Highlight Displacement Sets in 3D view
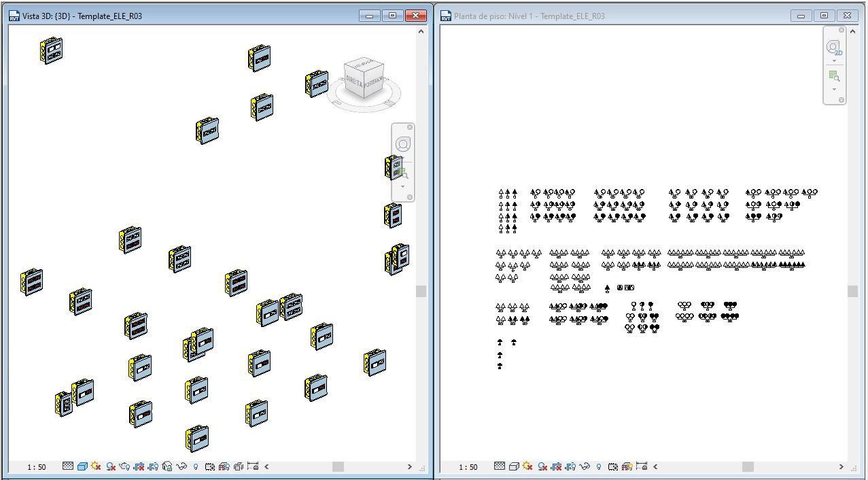This screenshot has width=868, height=480. 238,466
